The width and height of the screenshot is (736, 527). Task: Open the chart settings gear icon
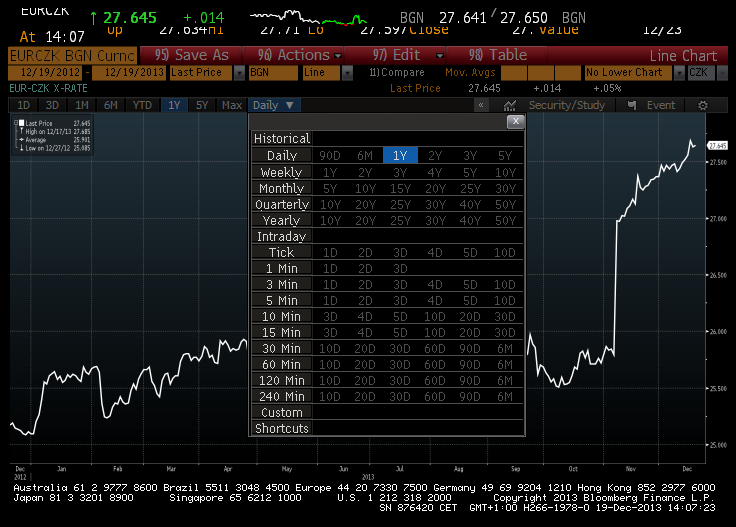pos(702,105)
